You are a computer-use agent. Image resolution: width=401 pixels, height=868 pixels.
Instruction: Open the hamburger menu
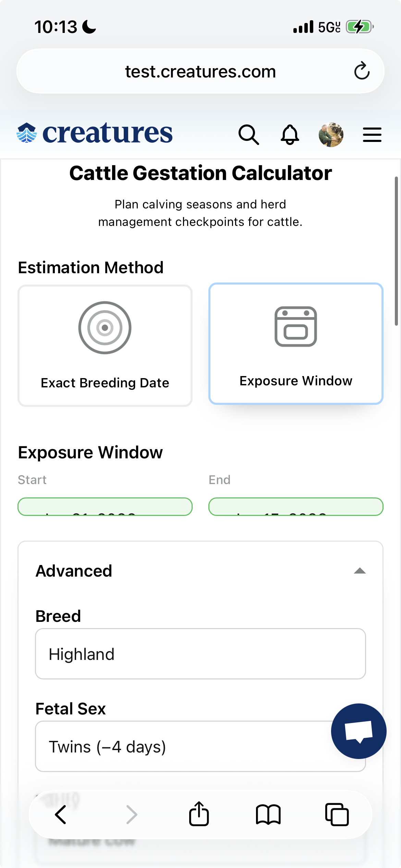[x=372, y=134]
